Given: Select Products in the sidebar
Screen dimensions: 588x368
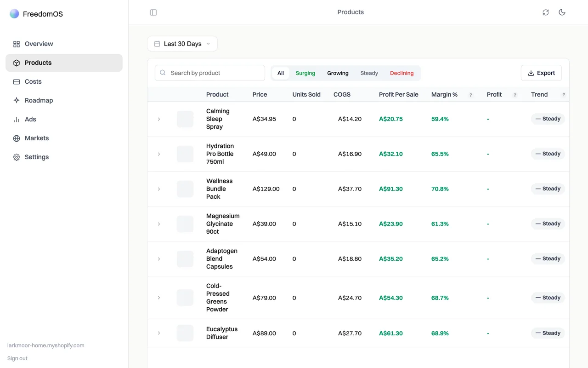Looking at the screenshot, I should (64, 63).
